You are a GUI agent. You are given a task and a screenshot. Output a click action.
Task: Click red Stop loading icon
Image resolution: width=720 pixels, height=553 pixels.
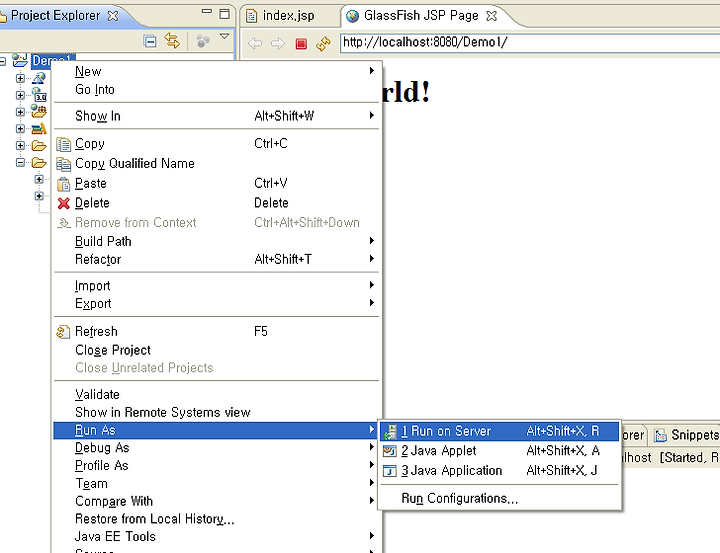(x=301, y=44)
